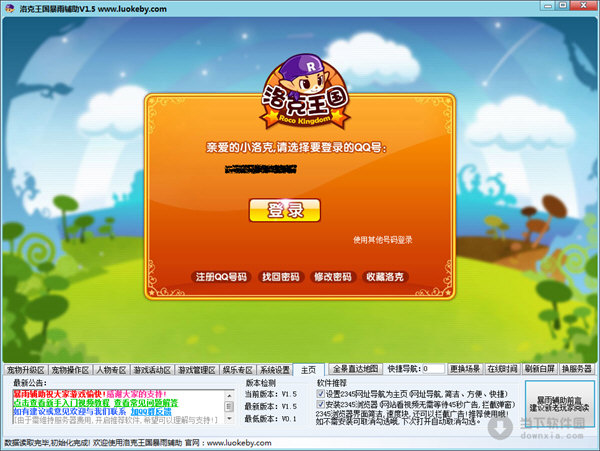The height and width of the screenshot is (451, 600).
Task: Open the 娱乐专区 tab
Action: 238,370
